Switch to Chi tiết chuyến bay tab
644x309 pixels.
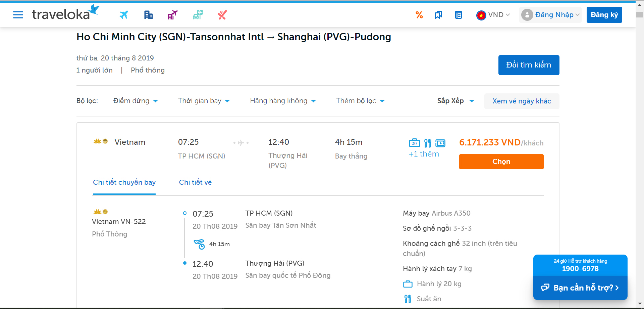tap(124, 182)
